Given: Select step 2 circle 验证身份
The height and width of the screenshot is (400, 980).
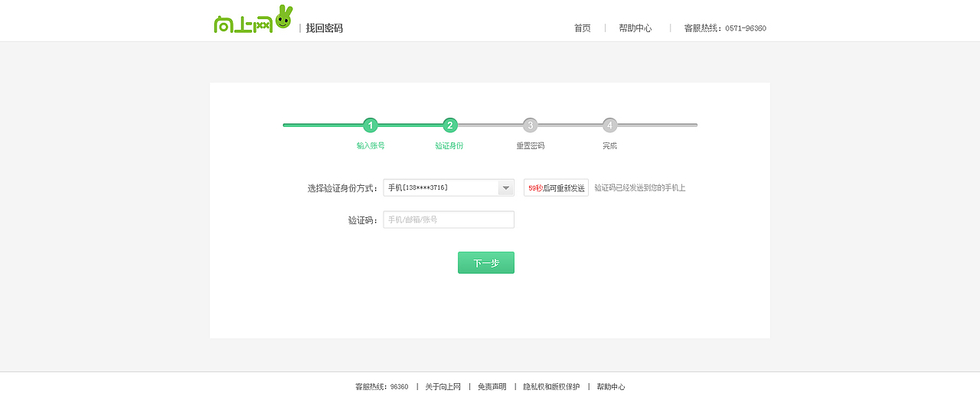Looking at the screenshot, I should point(450,125).
